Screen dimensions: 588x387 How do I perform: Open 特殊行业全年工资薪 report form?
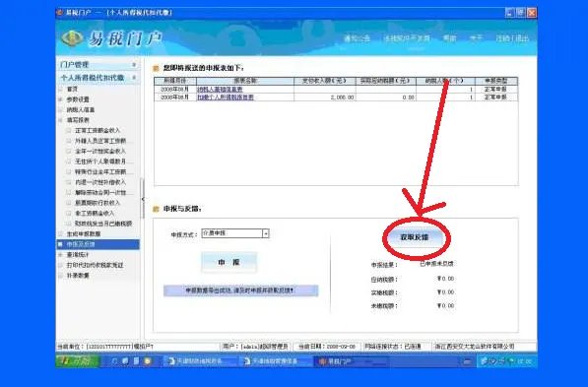tap(100, 171)
